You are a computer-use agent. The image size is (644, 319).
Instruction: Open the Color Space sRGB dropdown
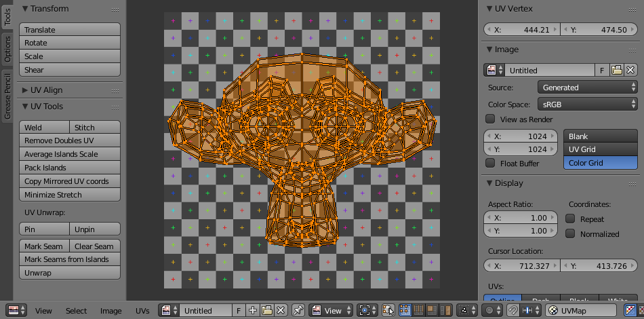pos(587,104)
